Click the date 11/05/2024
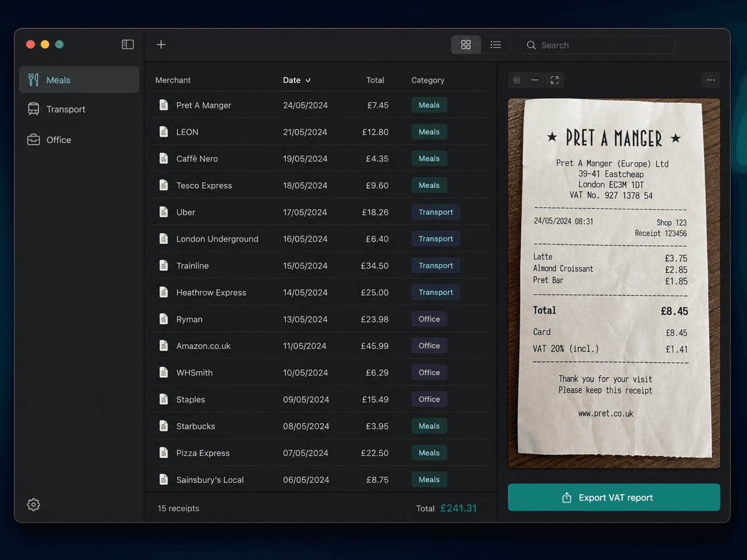The width and height of the screenshot is (747, 560). (305, 346)
